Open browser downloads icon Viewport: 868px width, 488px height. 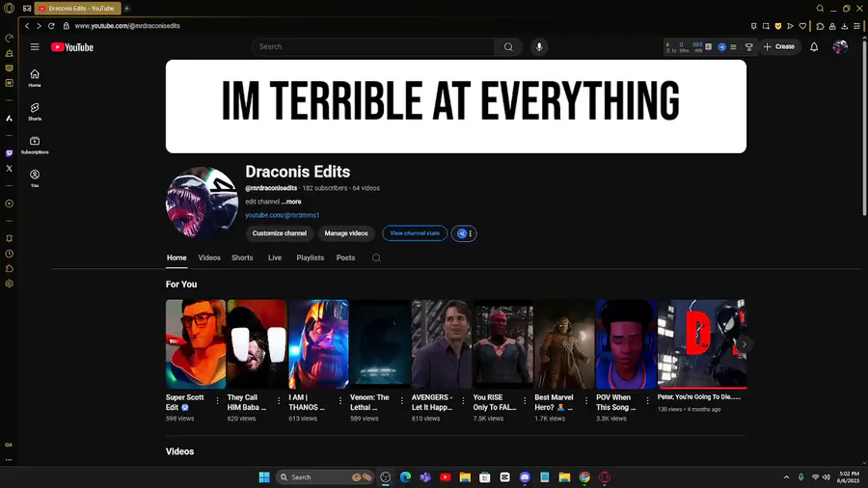(844, 26)
